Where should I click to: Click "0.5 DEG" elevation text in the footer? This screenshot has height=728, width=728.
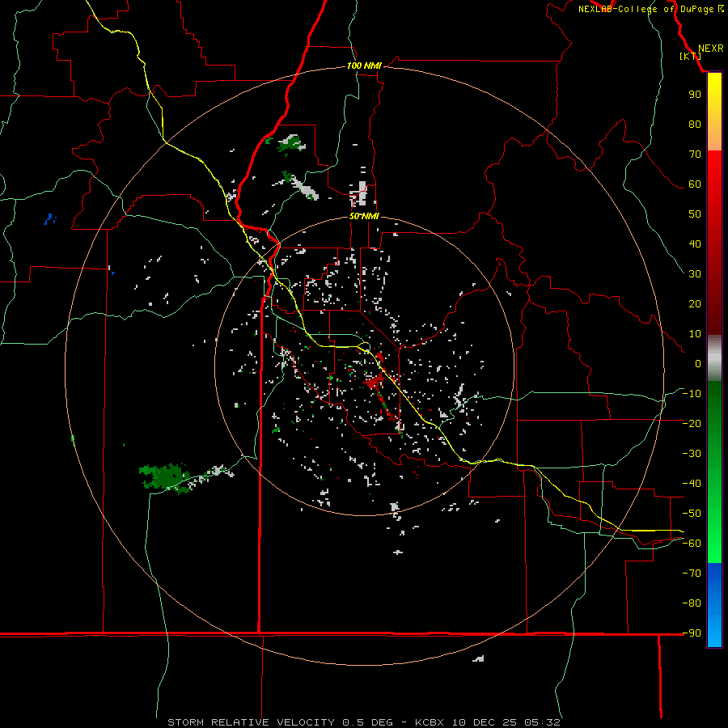click(x=367, y=722)
